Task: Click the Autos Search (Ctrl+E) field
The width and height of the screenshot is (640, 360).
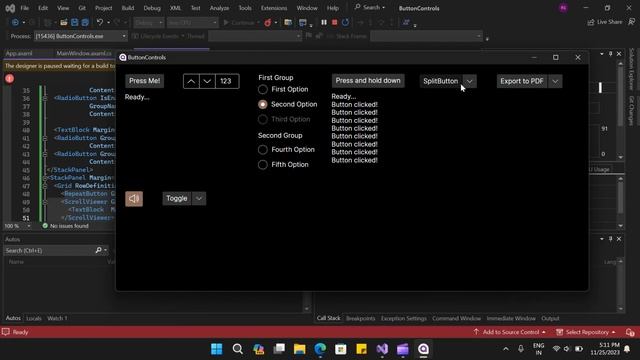Action: pos(49,250)
